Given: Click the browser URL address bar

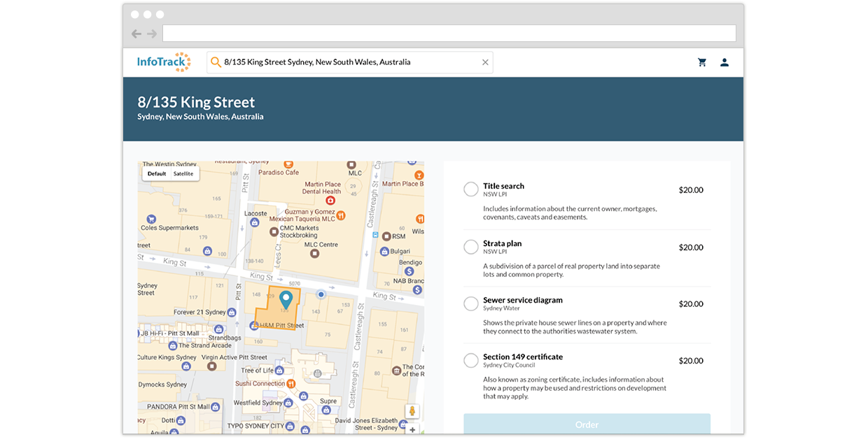Looking at the screenshot, I should [x=449, y=34].
